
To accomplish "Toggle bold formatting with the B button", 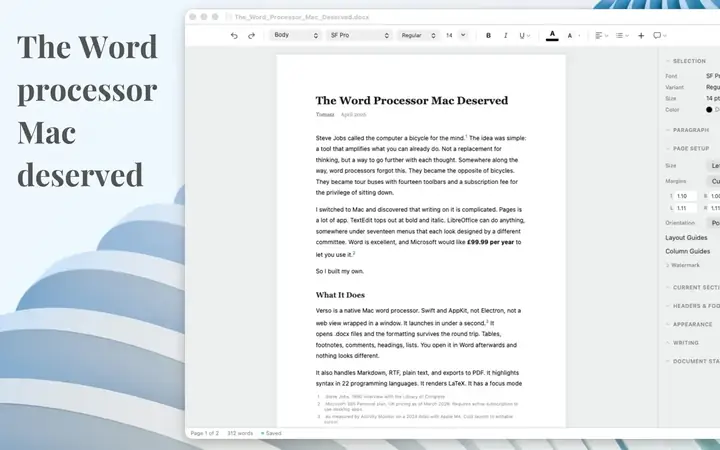I will tap(488, 35).
